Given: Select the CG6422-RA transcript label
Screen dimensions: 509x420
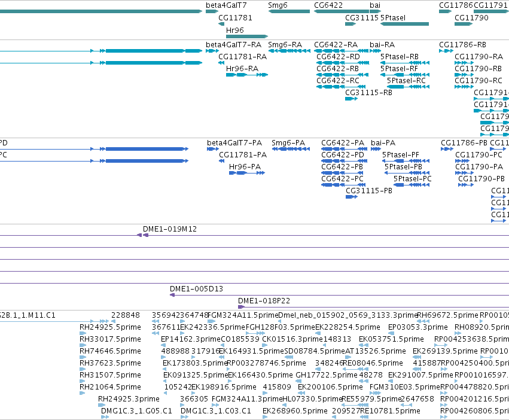Looking at the screenshot, I should (x=336, y=44).
